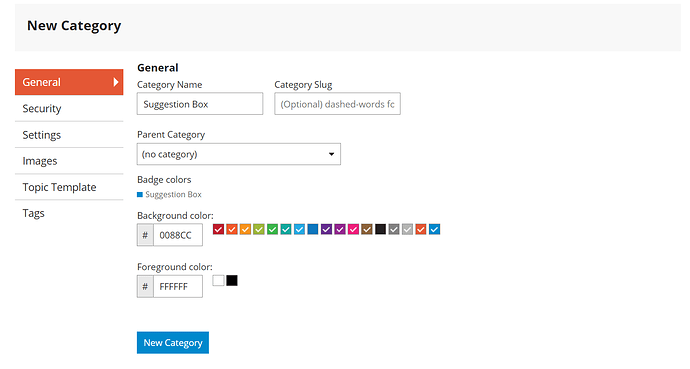Pick the sky blue background swatch
The height and width of the screenshot is (369, 690).
tap(299, 229)
